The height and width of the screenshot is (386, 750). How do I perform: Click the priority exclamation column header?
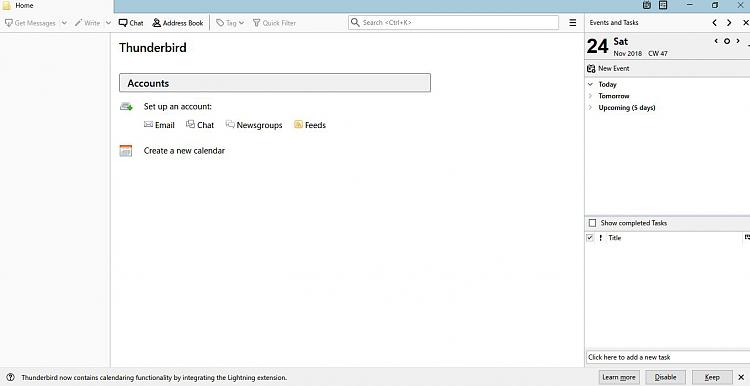pyautogui.click(x=601, y=238)
